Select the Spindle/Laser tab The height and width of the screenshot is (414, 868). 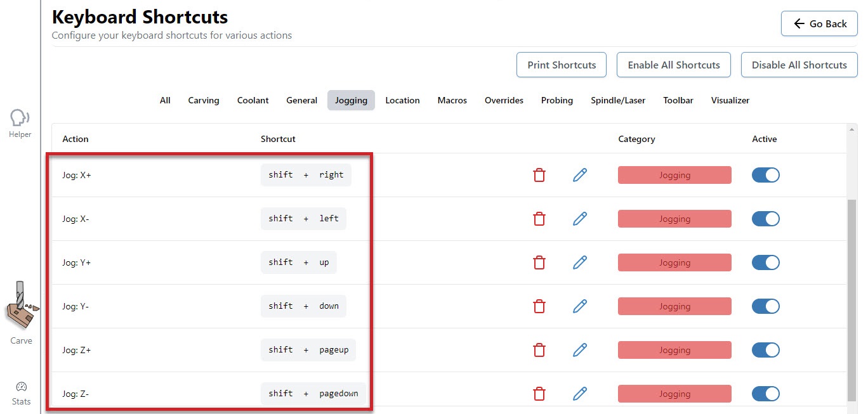[617, 100]
